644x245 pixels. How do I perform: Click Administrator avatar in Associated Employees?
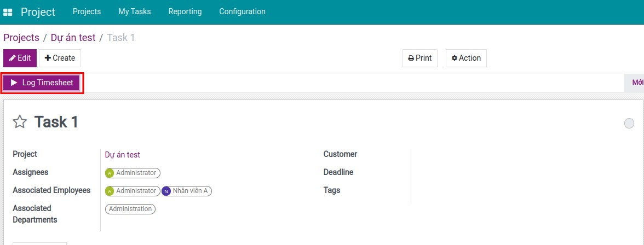tap(110, 191)
